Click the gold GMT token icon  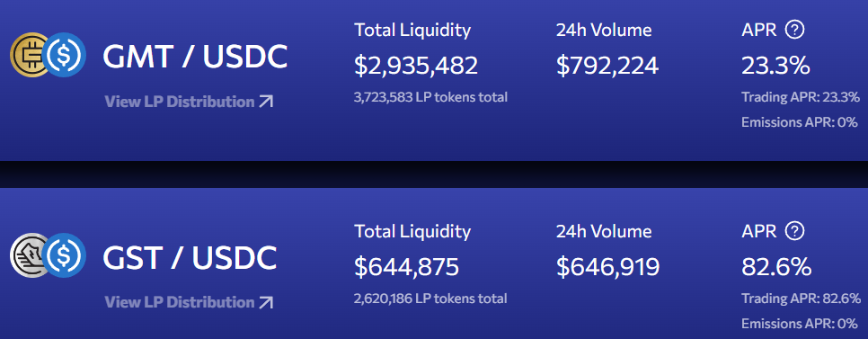[x=30, y=55]
